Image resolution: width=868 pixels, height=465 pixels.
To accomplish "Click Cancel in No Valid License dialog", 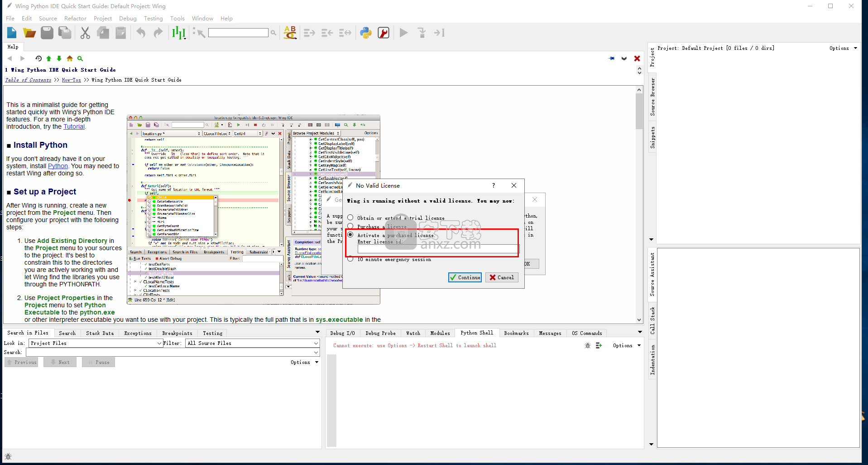I will pyautogui.click(x=502, y=277).
